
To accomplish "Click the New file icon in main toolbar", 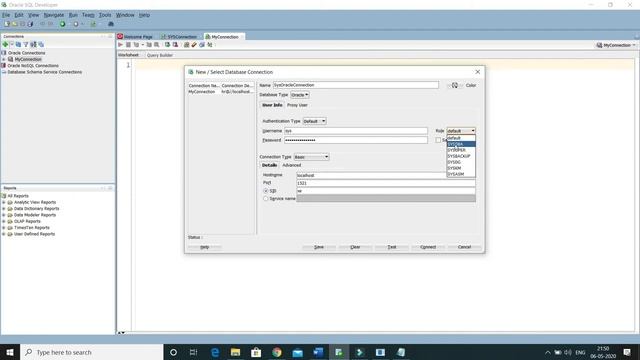I will (7, 24).
